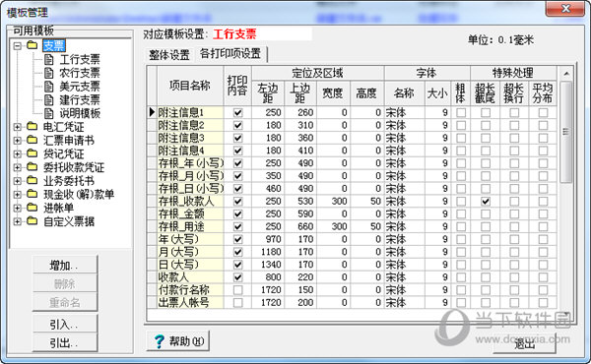This screenshot has width=591, height=364.
Task: Click the 说明模板 document icon
Action: 49,113
